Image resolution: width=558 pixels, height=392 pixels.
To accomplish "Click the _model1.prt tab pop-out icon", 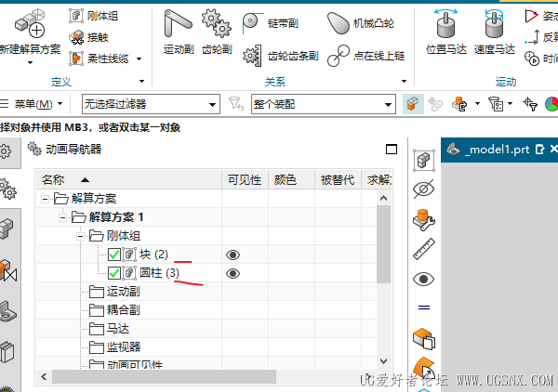I will click(x=539, y=150).
